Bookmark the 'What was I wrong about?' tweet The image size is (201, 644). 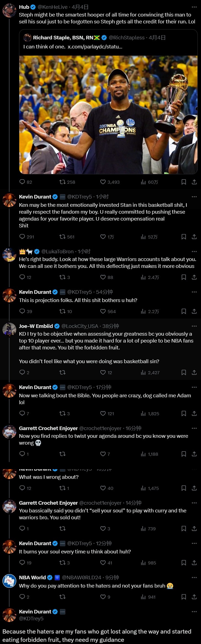(184, 488)
